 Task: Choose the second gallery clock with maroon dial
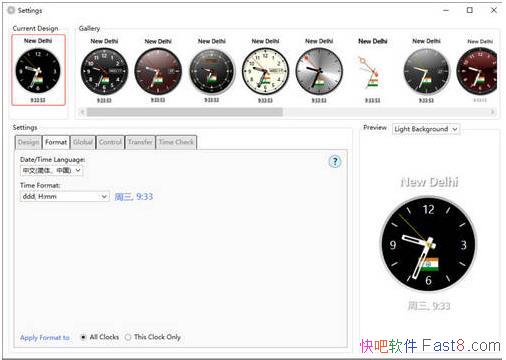[x=158, y=71]
